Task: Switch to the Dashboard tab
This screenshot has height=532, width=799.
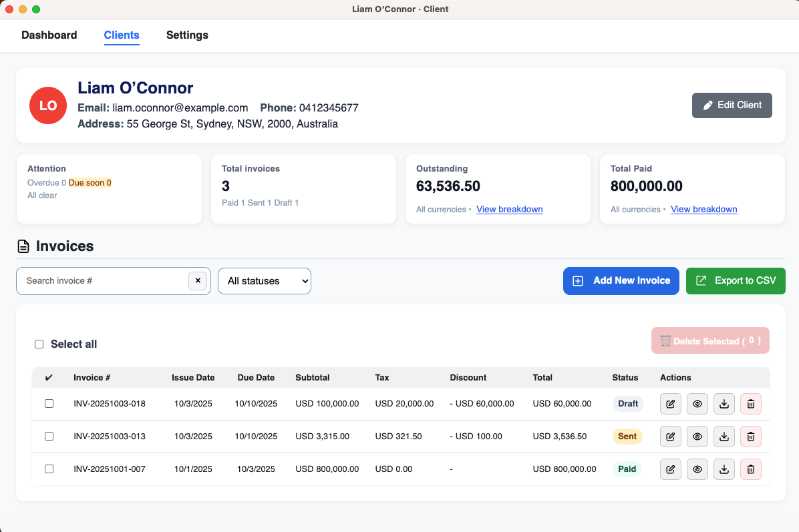Action: click(49, 35)
